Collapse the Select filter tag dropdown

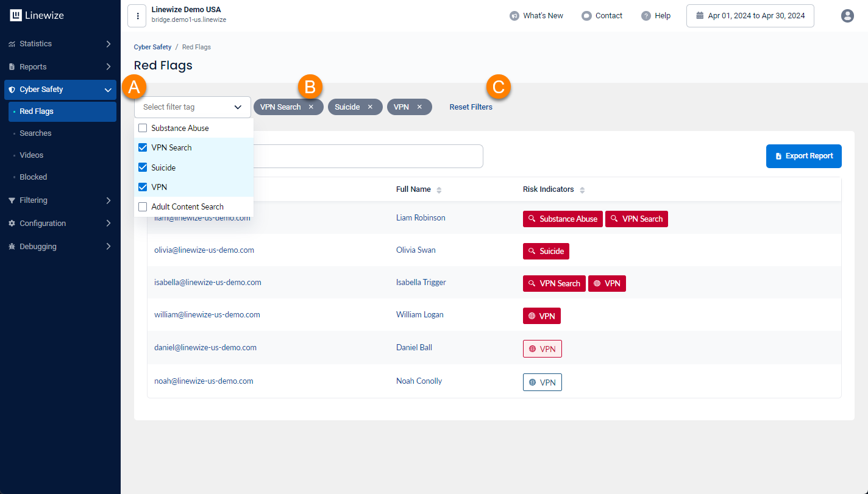237,107
